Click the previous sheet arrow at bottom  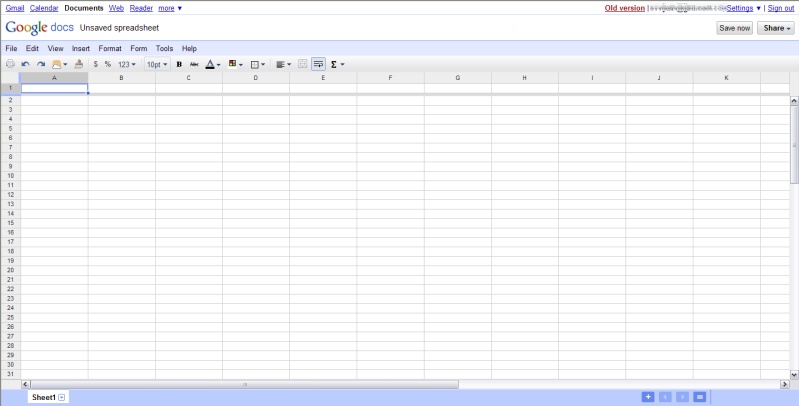(665, 397)
